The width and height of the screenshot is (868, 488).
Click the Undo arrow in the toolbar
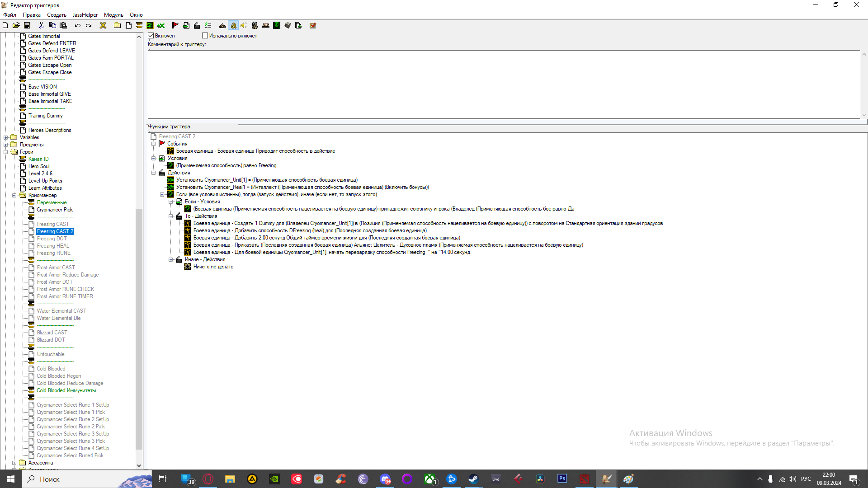click(x=77, y=26)
